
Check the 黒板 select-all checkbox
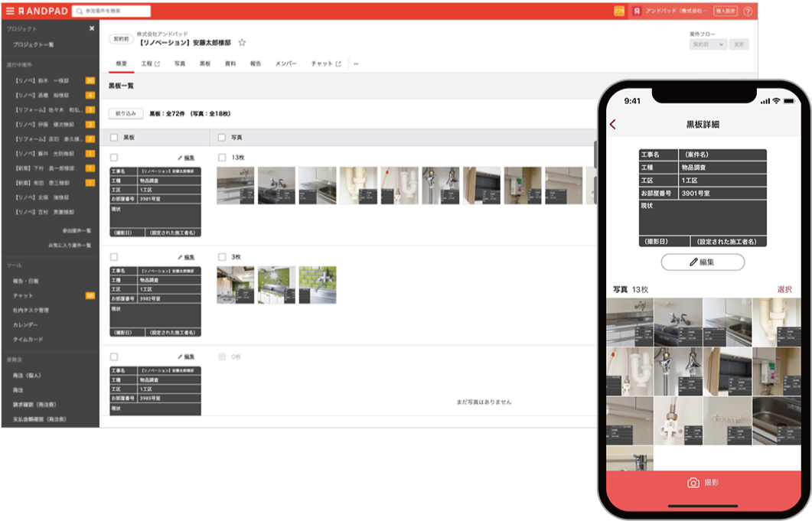tap(114, 136)
